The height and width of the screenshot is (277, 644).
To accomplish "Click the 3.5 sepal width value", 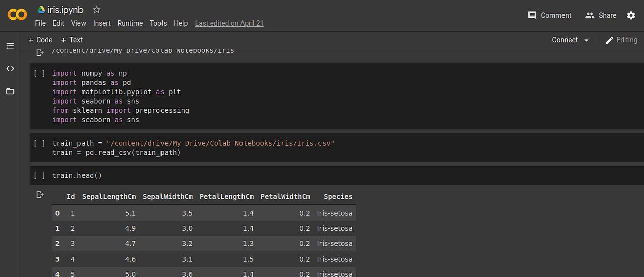I will 187,213.
